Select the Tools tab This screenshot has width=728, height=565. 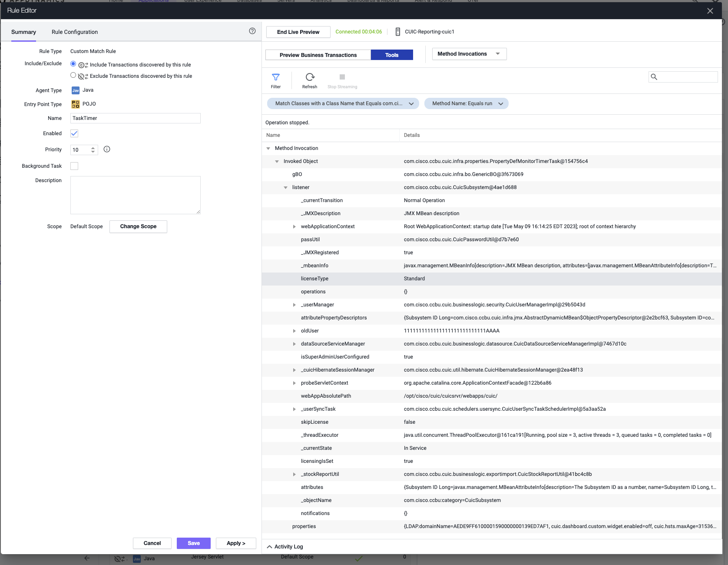pyautogui.click(x=392, y=55)
